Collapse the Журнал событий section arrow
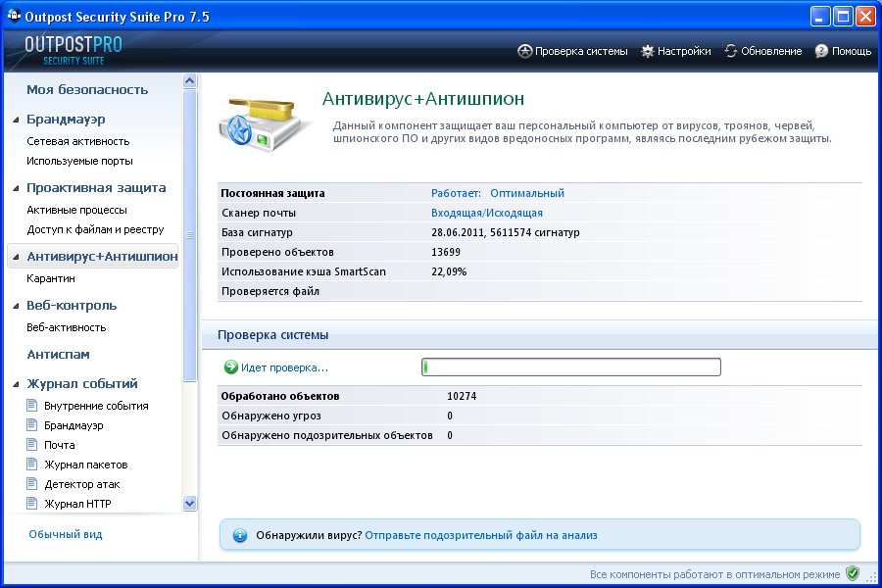Image resolution: width=882 pixels, height=588 pixels. (16, 384)
